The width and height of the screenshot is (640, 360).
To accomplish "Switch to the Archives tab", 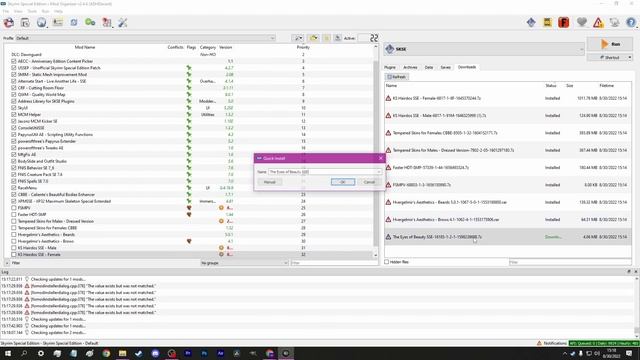I will pos(410,67).
